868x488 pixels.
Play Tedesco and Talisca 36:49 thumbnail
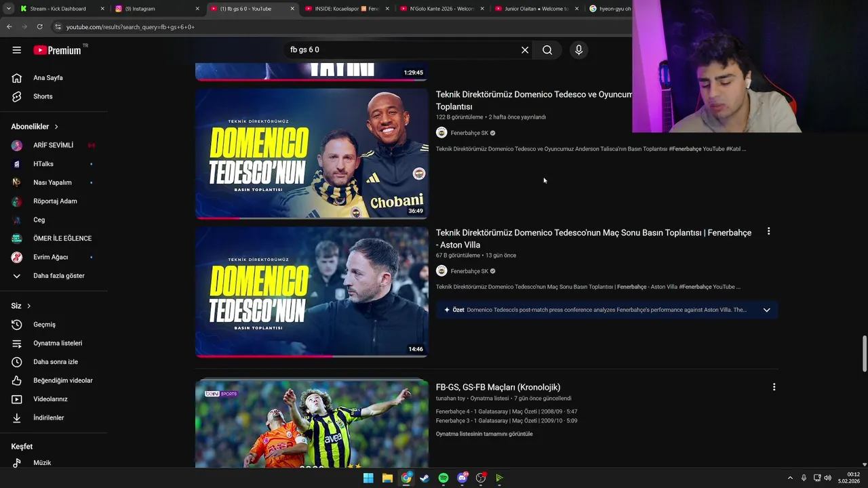312,153
